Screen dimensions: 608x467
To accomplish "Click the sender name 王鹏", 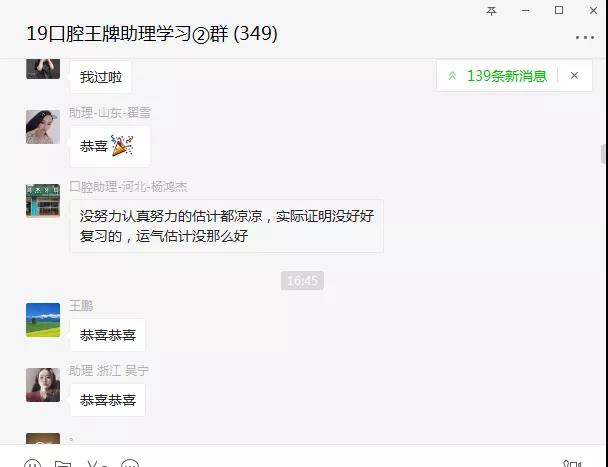I will coord(81,306).
